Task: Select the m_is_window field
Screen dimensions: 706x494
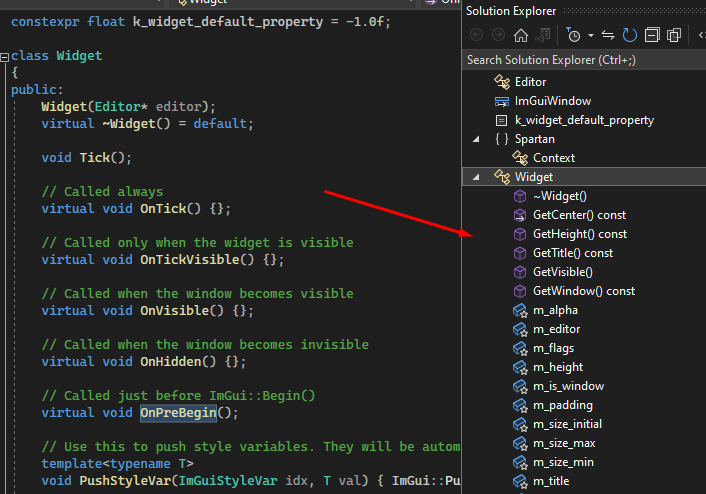Action: (x=568, y=386)
